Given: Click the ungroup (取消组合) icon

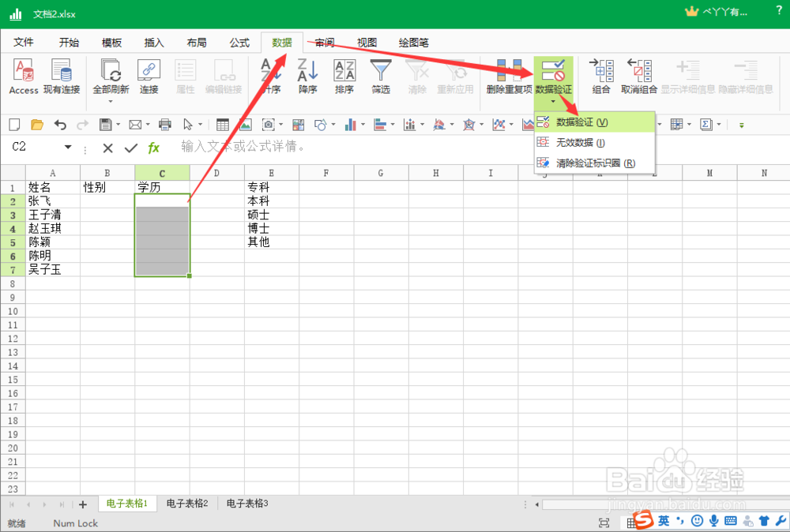Looking at the screenshot, I should tap(639, 76).
